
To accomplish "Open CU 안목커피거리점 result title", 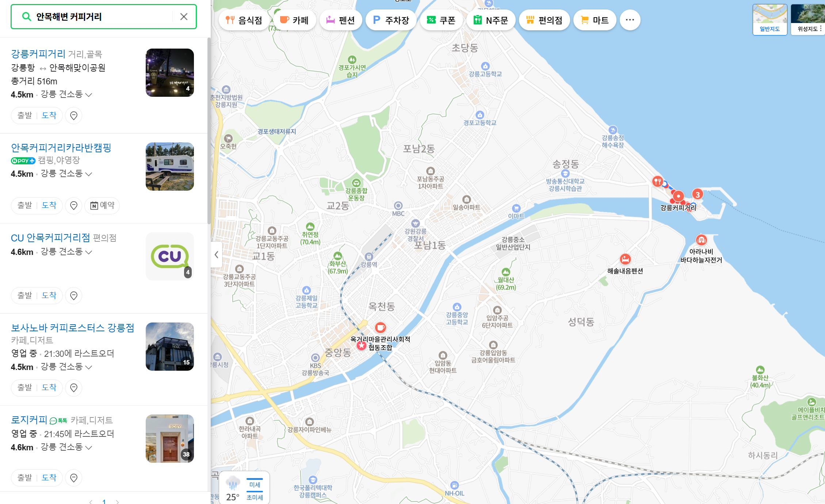I will 50,238.
